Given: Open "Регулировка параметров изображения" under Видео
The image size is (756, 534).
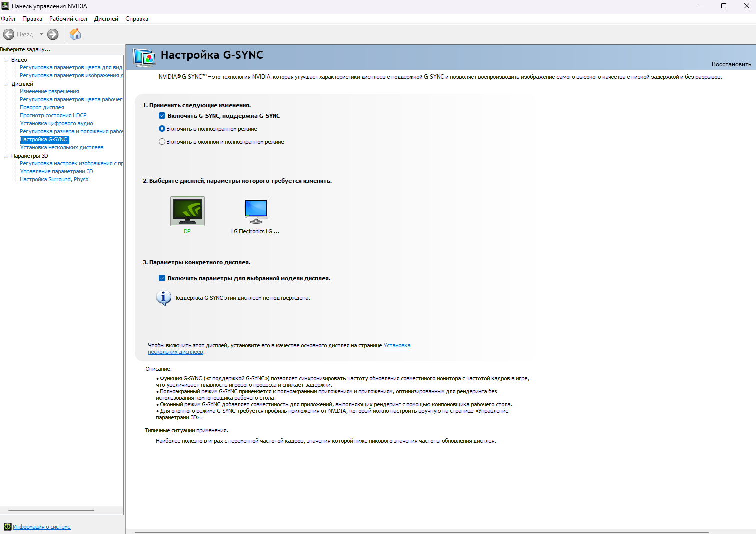Looking at the screenshot, I should [71, 75].
